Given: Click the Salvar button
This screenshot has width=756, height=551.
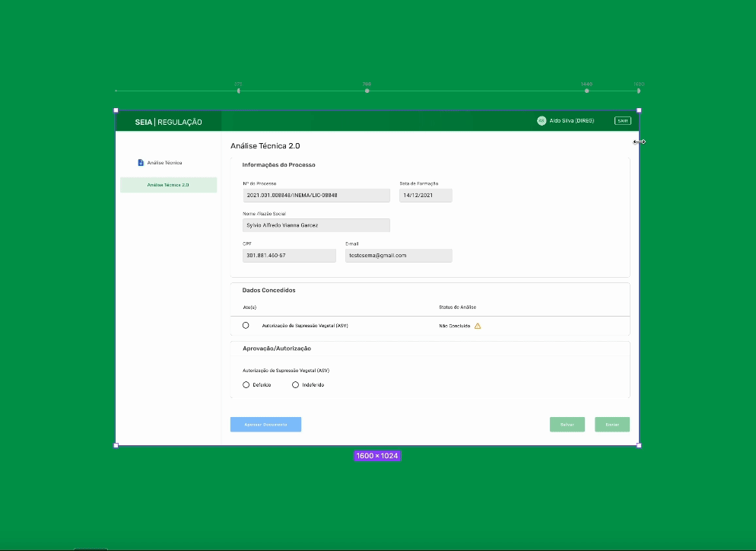Looking at the screenshot, I should (x=567, y=424).
